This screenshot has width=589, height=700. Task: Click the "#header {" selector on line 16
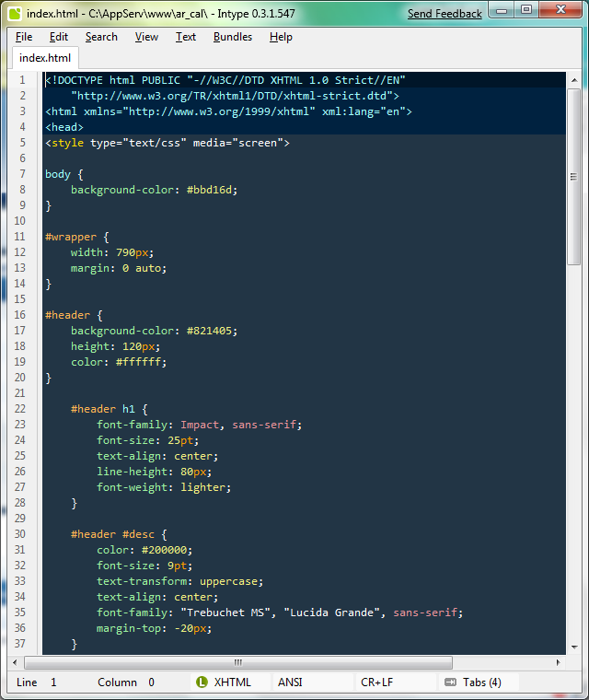point(74,315)
